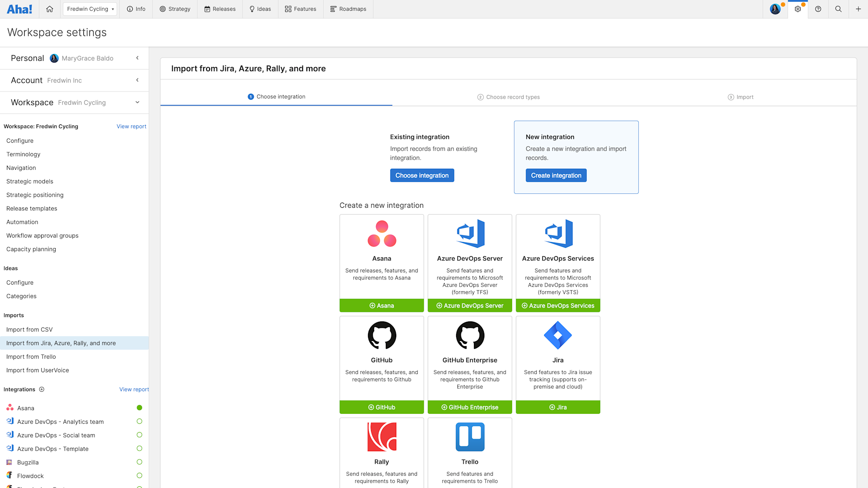Open the Home icon in the top navigation
The height and width of the screenshot is (488, 868).
tap(49, 9)
